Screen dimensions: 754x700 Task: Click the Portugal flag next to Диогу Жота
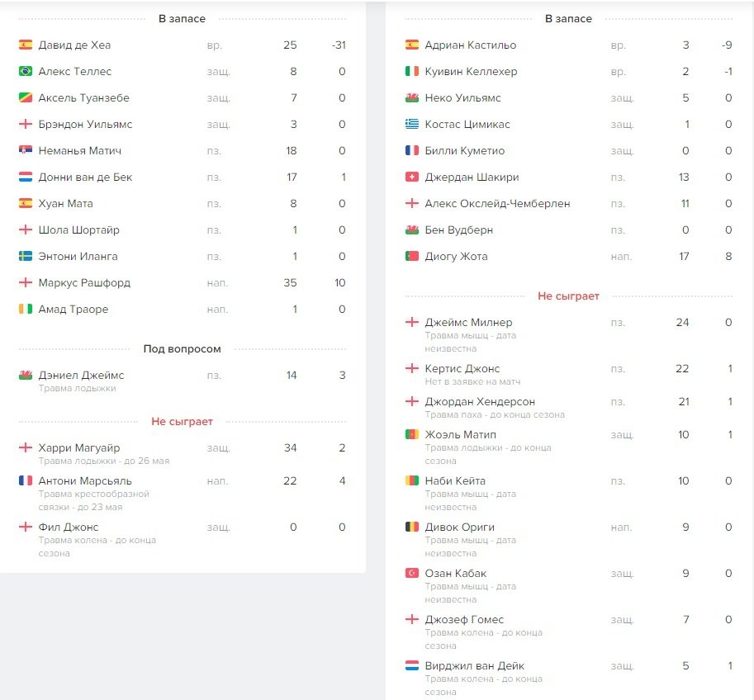(412, 257)
